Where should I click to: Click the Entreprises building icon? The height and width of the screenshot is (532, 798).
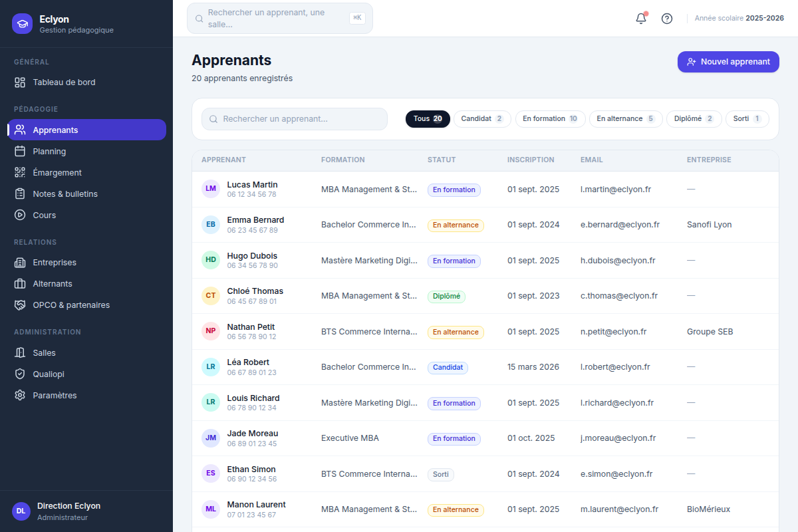coord(20,262)
